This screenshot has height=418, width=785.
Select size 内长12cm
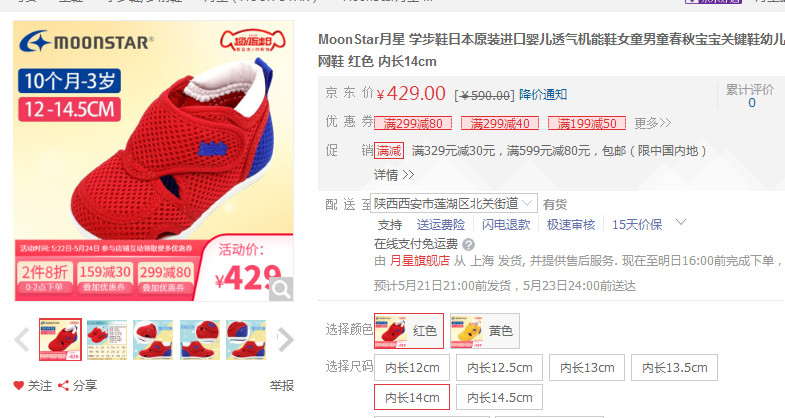[x=412, y=367]
